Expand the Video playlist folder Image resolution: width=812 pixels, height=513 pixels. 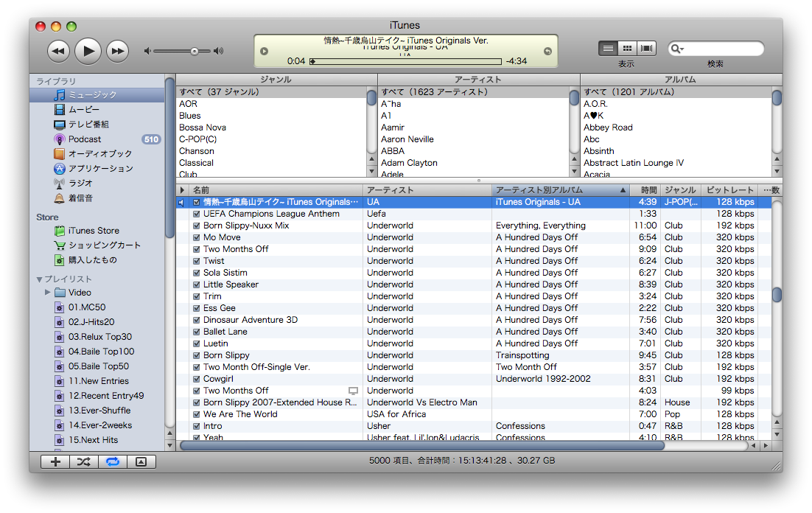[x=48, y=293]
